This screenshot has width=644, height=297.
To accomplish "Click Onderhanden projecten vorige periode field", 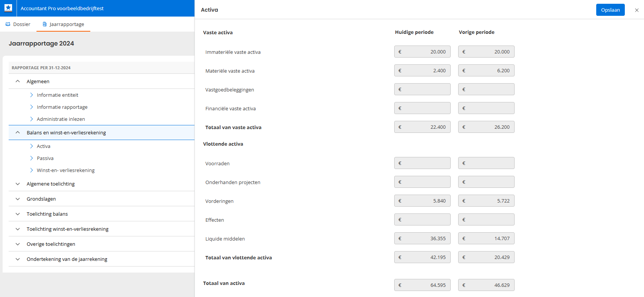I will coord(486,182).
